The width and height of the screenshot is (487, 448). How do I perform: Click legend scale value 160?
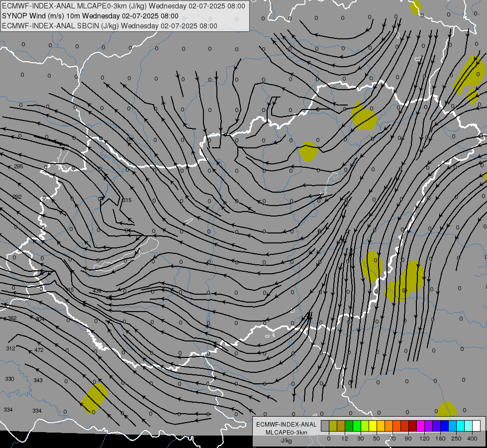coord(440,439)
